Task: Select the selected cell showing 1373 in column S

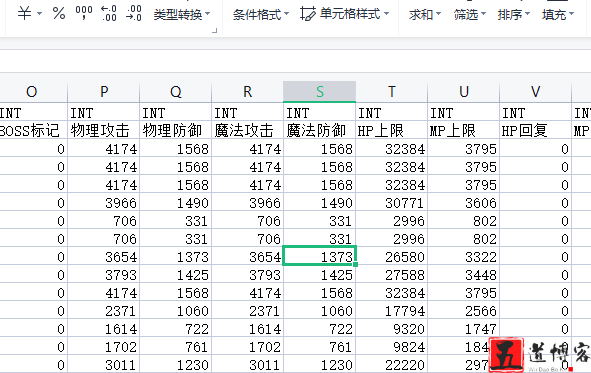Action: 320,257
